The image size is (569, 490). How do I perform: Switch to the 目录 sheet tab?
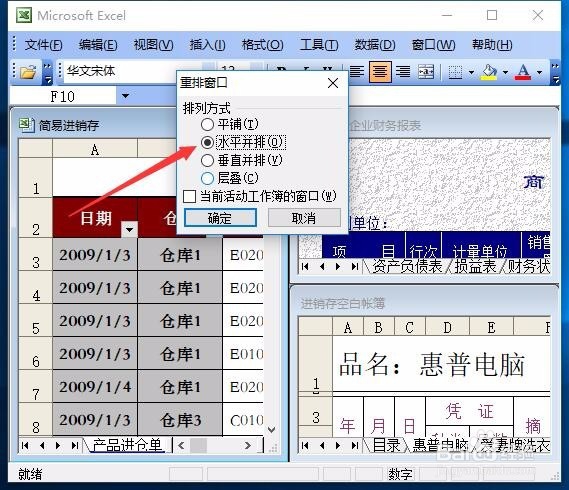tap(386, 445)
